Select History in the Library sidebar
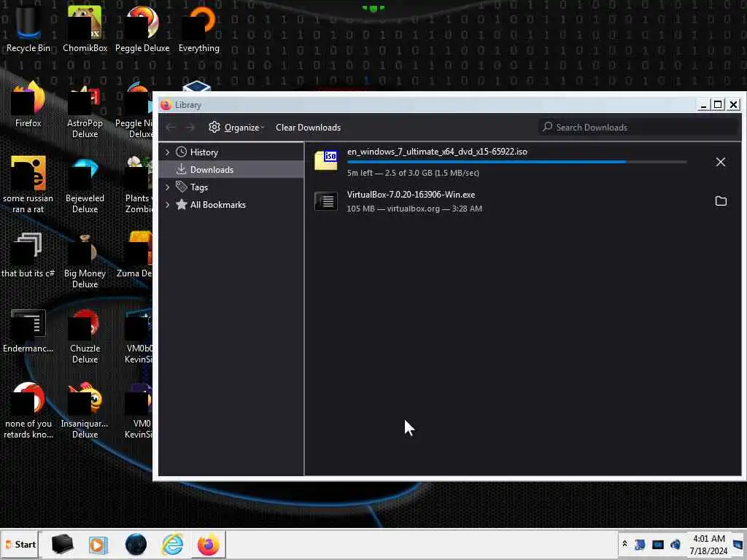747x560 pixels. pos(231,152)
